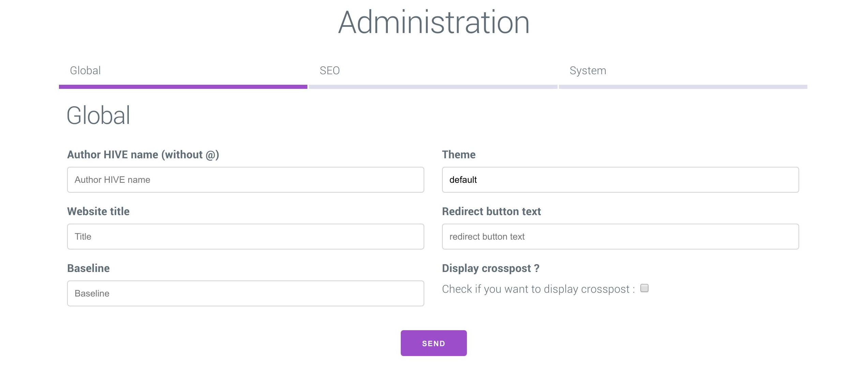Screen dimensions: 868x386
Task: Click the 'Theme' label
Action: pos(459,155)
